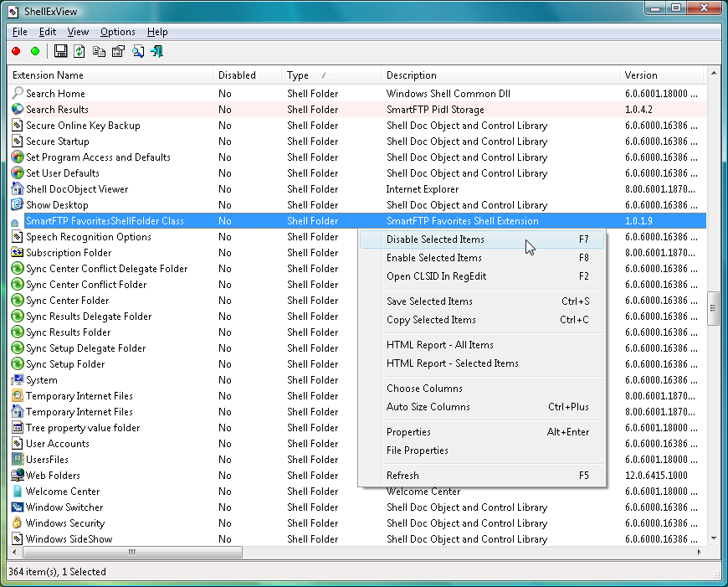Click the globe-computer icon beside Web Folders

coord(18,475)
